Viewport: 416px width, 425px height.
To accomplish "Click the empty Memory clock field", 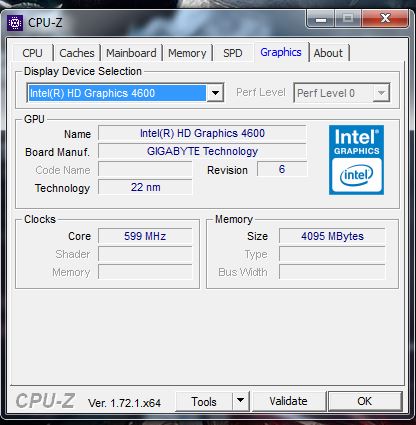I will pos(145,272).
